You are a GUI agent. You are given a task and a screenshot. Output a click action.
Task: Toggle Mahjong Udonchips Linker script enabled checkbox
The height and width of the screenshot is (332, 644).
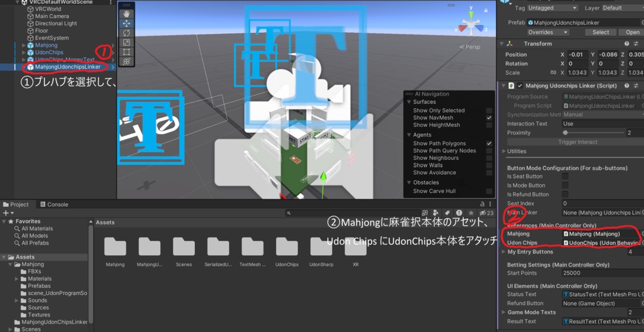519,86
